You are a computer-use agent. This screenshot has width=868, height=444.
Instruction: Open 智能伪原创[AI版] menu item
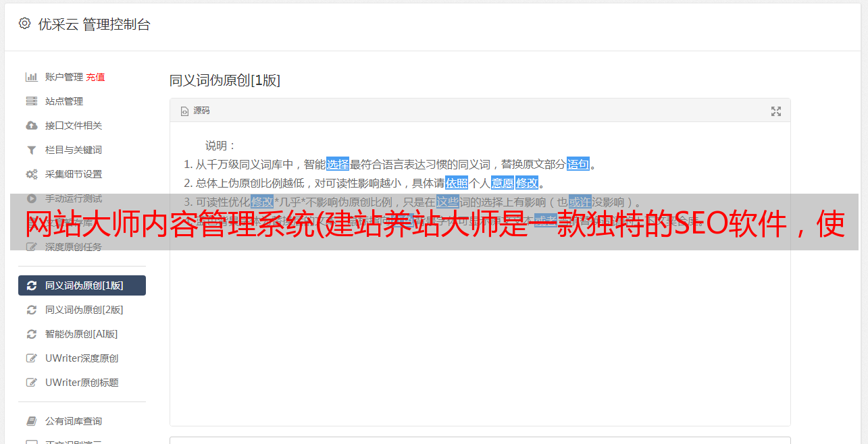(82, 334)
